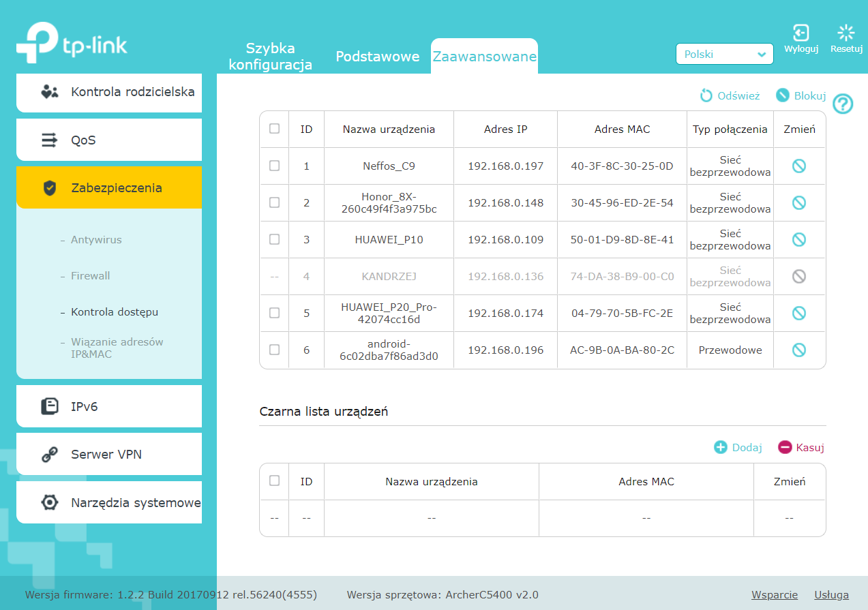Click the Resetuj reboot icon
The image size is (868, 610).
[845, 33]
